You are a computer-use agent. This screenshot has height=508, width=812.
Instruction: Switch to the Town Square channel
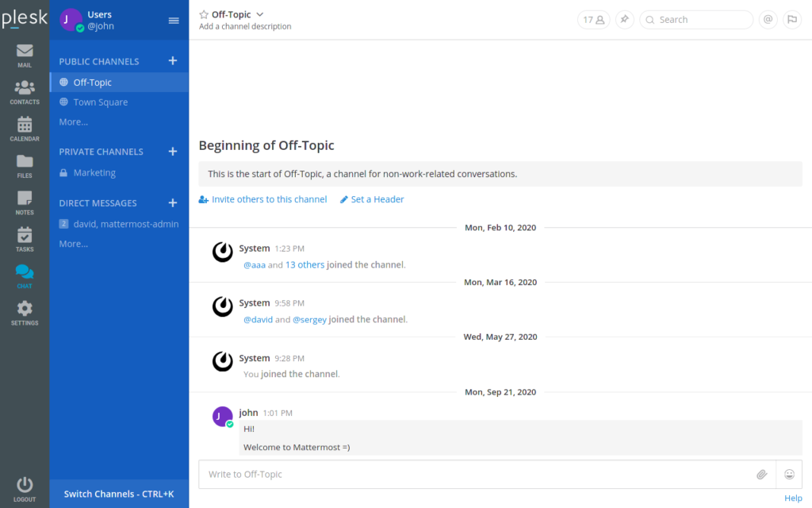[x=100, y=102]
